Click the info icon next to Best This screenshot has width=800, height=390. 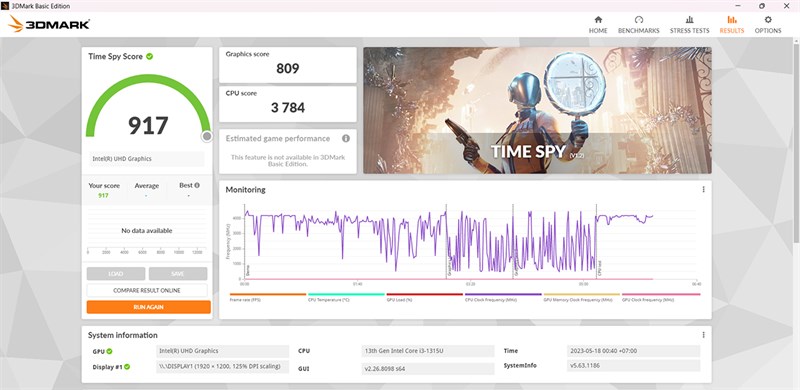coord(197,185)
